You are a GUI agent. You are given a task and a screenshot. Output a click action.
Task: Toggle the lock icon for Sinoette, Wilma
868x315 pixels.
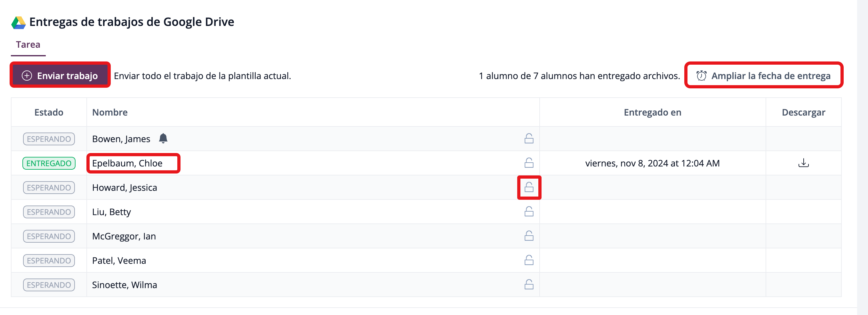point(529,285)
